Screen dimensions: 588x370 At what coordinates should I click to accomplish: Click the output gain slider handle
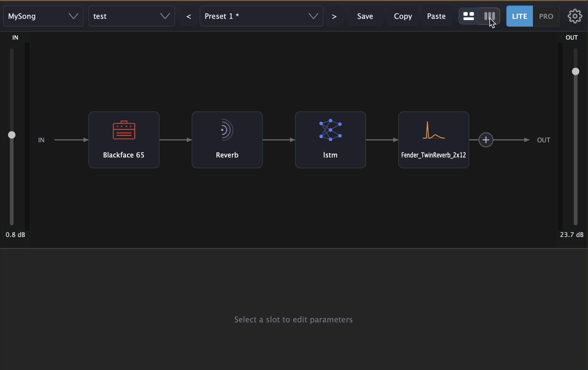point(576,71)
